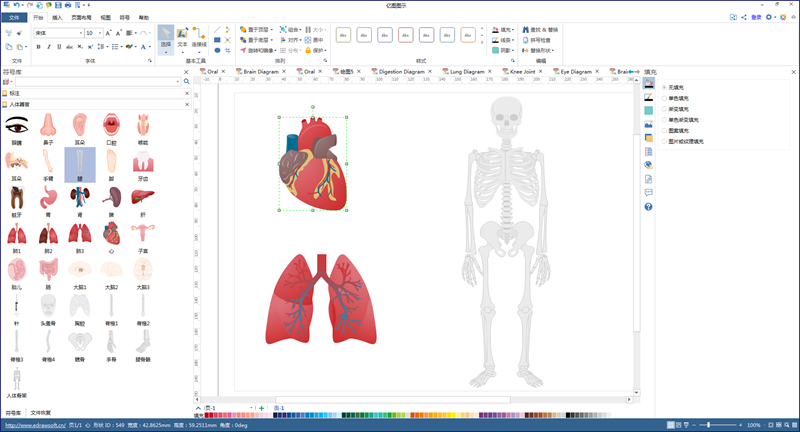This screenshot has height=432, width=800.
Task: Choose the intestine symbol in the library
Action: click(x=48, y=270)
